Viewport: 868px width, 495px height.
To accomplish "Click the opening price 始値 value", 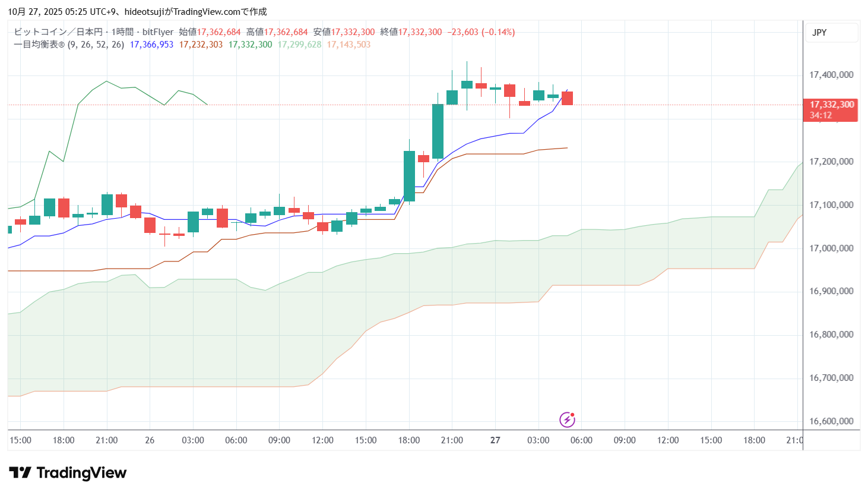I will pos(218,32).
